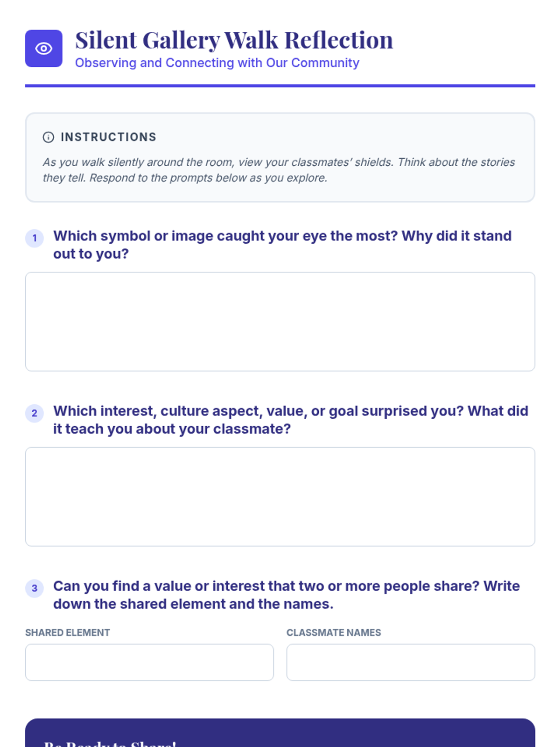560x747 pixels.
Task: Click the Be Ready to Share banner
Action: [x=280, y=735]
